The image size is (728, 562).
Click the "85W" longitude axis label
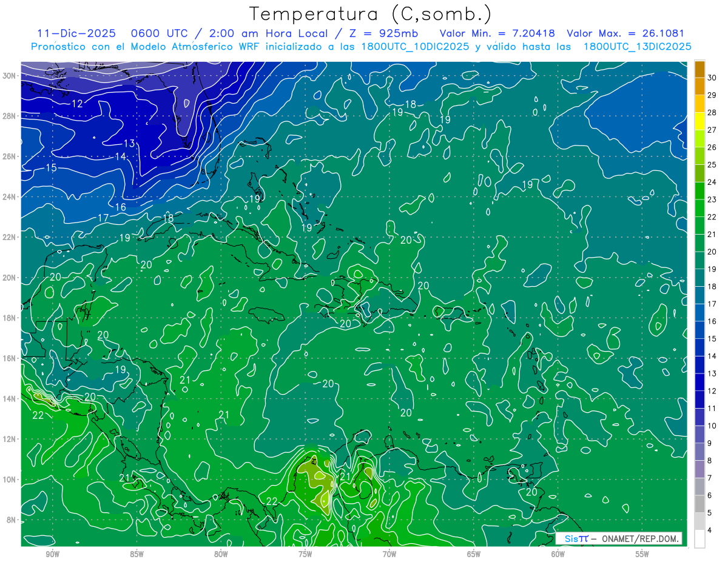[x=136, y=555]
